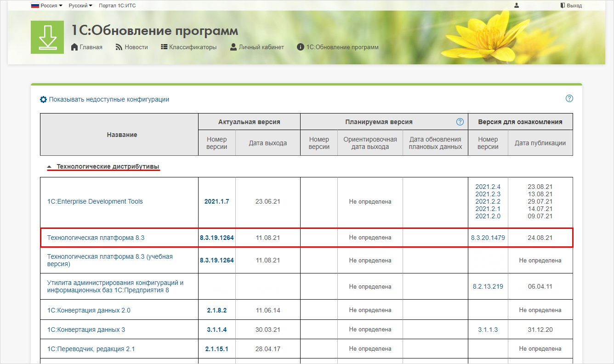Click date 11.06.14 release cell
Screen dimensions: 614x364
pyautogui.click(x=267, y=310)
